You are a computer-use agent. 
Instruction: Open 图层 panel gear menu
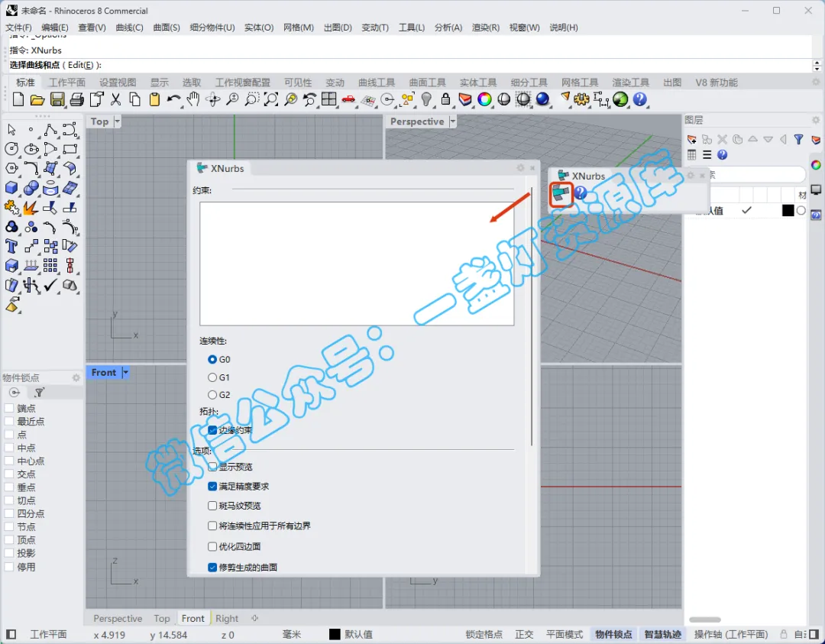click(816, 120)
